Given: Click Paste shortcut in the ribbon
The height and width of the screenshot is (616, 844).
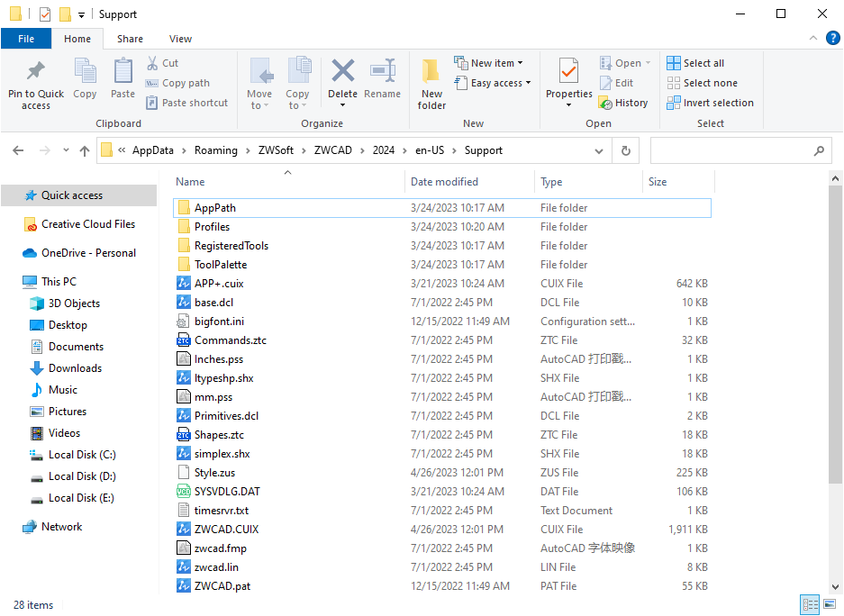Looking at the screenshot, I should [187, 103].
